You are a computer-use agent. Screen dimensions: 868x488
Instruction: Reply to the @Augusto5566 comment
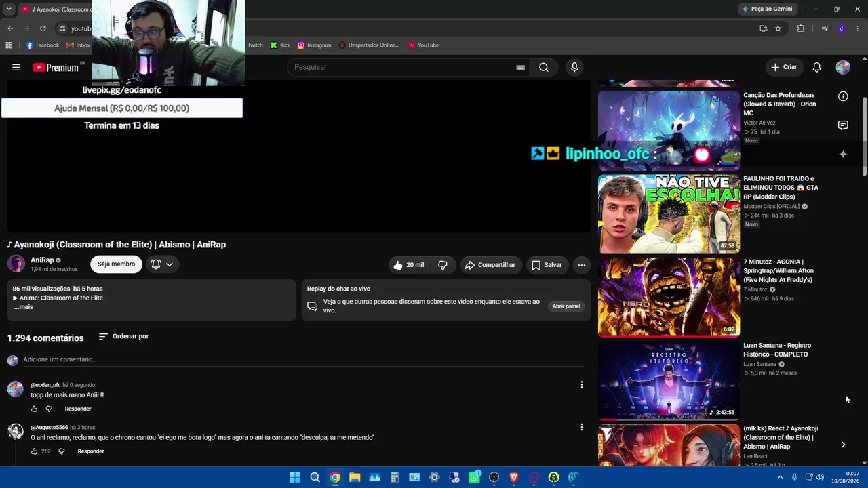pyautogui.click(x=91, y=451)
